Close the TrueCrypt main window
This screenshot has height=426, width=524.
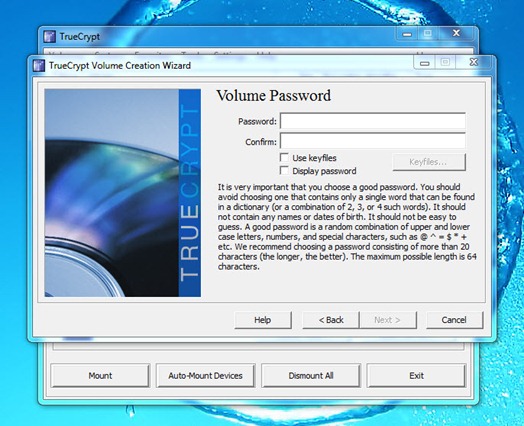[456, 33]
